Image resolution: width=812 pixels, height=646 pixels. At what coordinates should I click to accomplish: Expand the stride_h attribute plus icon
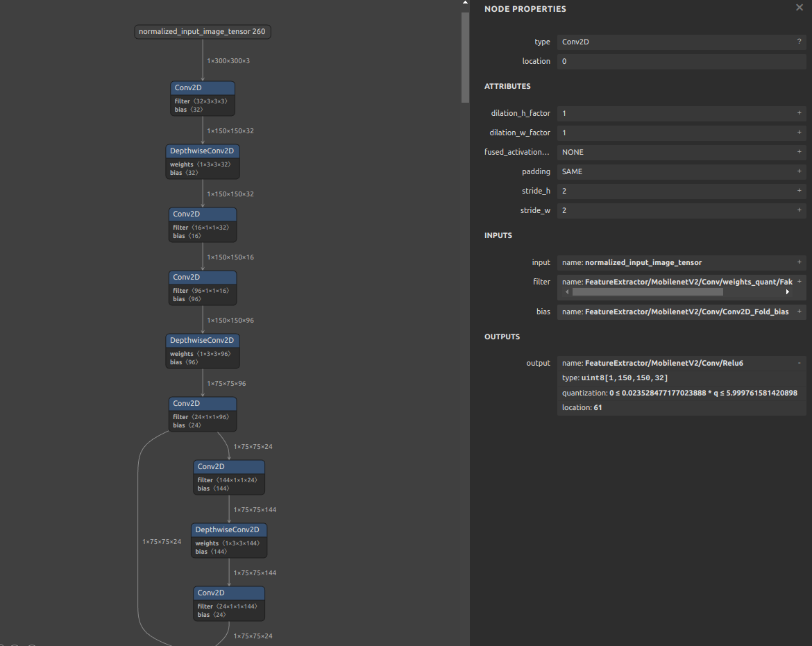[799, 191]
